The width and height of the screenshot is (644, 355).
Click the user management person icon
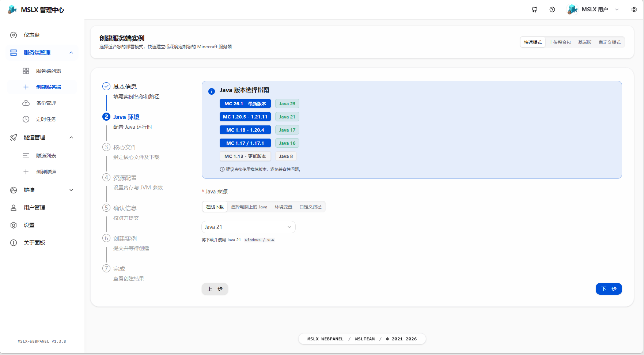point(14,208)
